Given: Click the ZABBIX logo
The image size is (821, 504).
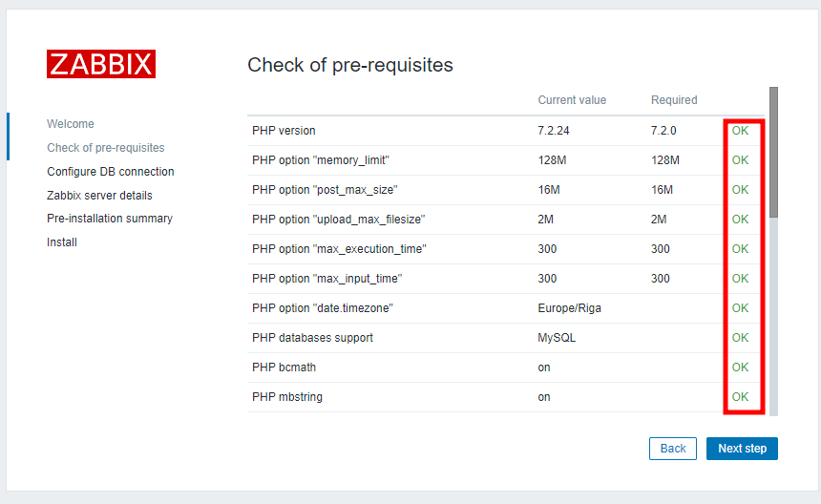Looking at the screenshot, I should [x=100, y=64].
